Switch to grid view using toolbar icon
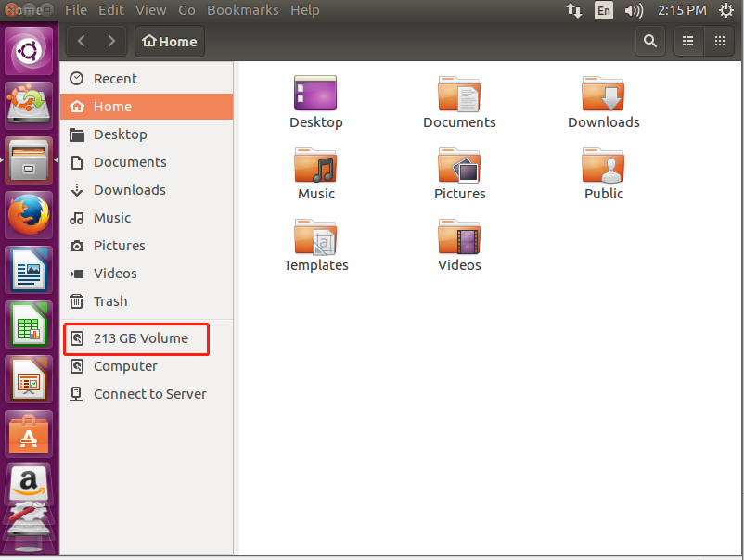 pyautogui.click(x=719, y=41)
